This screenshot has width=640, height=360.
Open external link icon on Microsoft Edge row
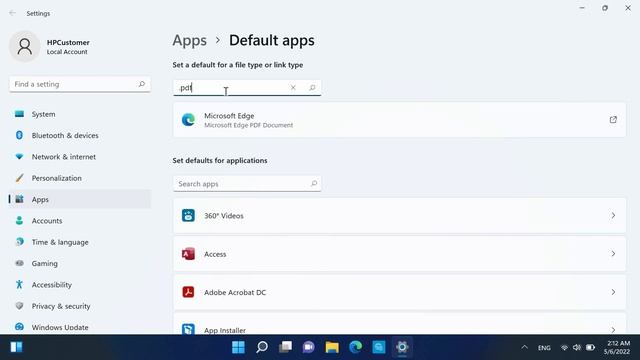[613, 120]
